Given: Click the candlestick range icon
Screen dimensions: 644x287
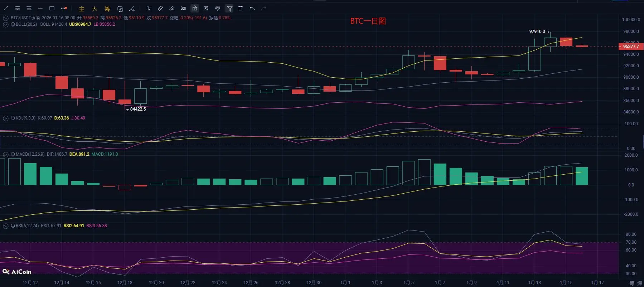Looking at the screenshot, I should pos(183,8).
